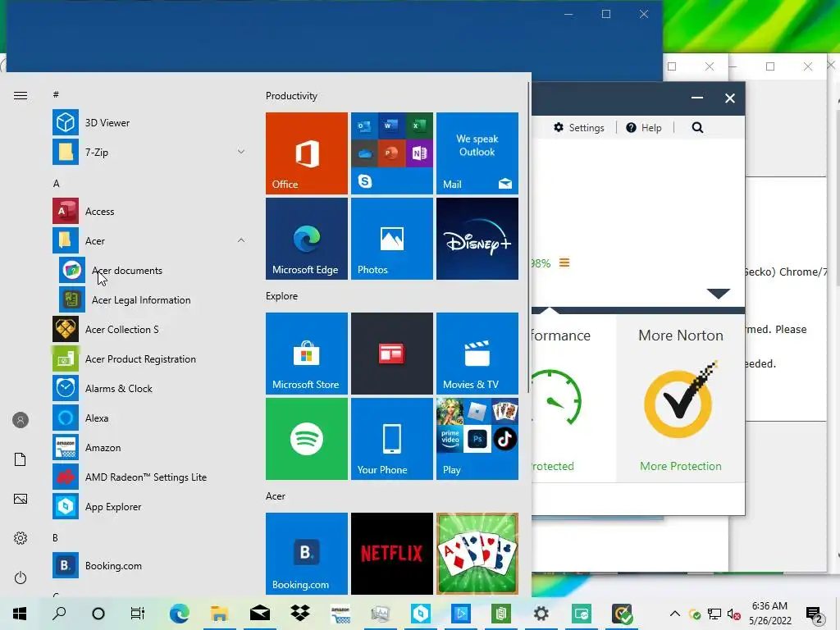Open Documents from Start sidebar
840x630 pixels.
coord(21,459)
